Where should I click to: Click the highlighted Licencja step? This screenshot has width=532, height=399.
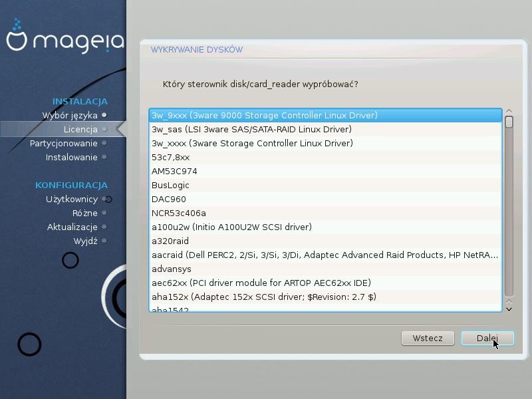[80, 129]
